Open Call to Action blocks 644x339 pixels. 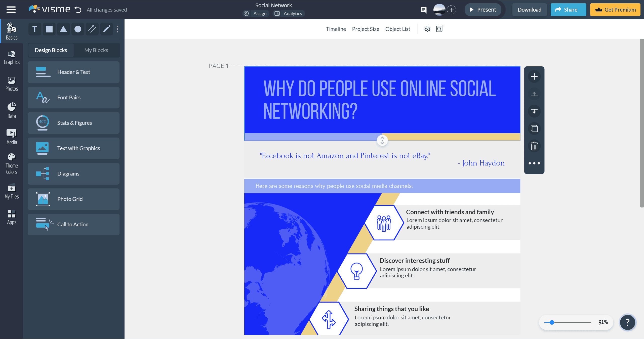coord(73,225)
